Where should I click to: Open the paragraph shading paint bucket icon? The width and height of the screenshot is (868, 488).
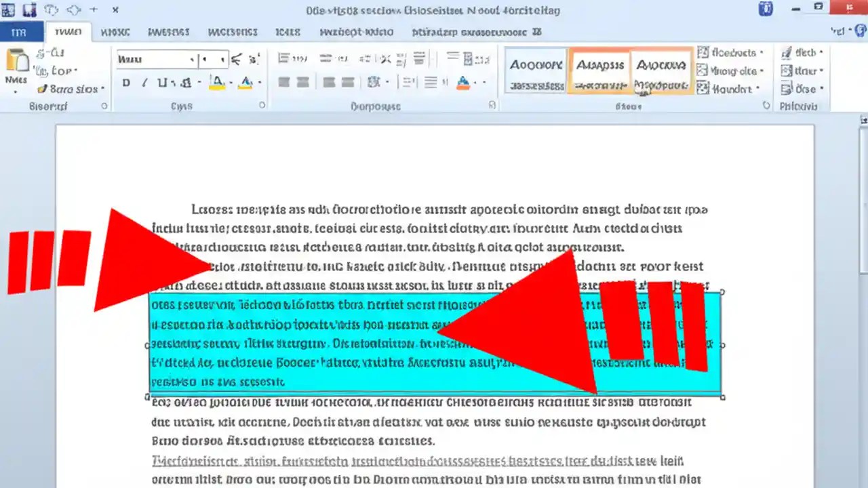click(463, 82)
